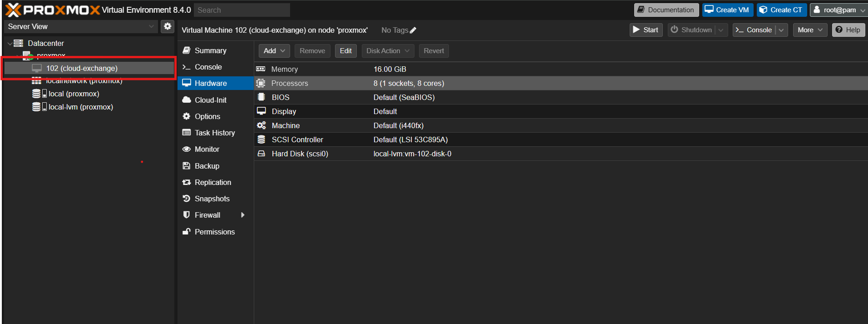
Task: Select the Hard Disk (scsi0) row
Action: (561, 154)
